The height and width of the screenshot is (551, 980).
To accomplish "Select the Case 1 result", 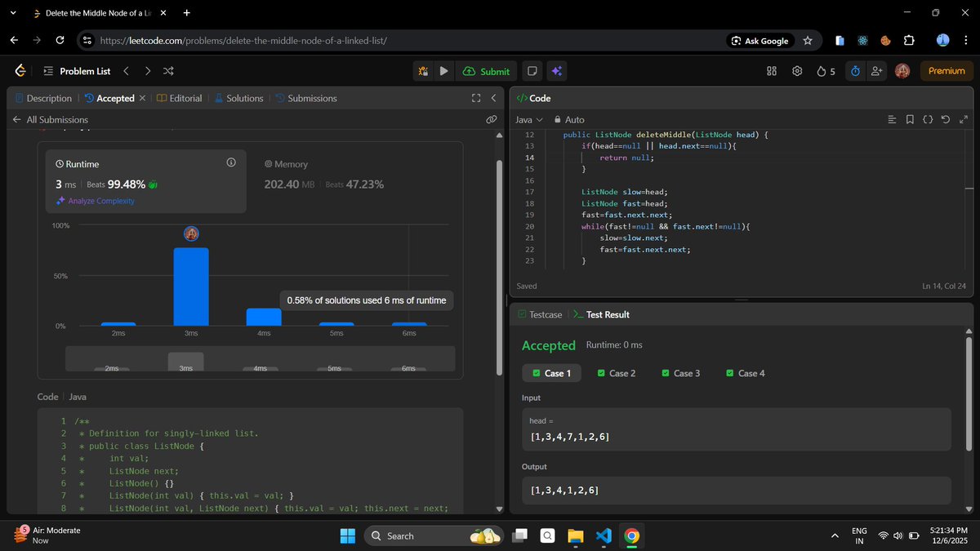I will pos(551,373).
